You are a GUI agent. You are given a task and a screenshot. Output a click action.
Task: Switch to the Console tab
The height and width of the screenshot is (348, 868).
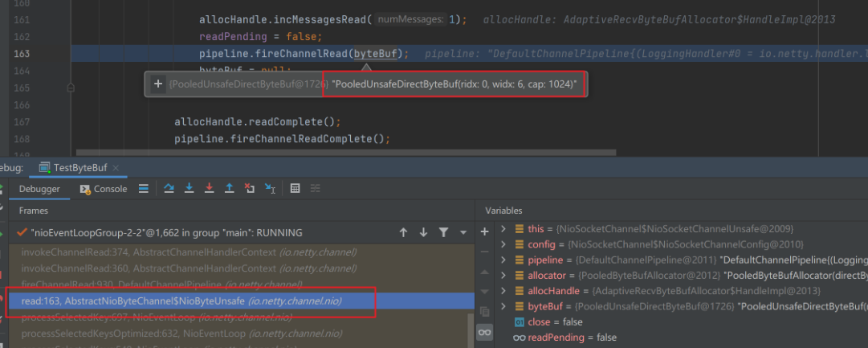click(103, 189)
